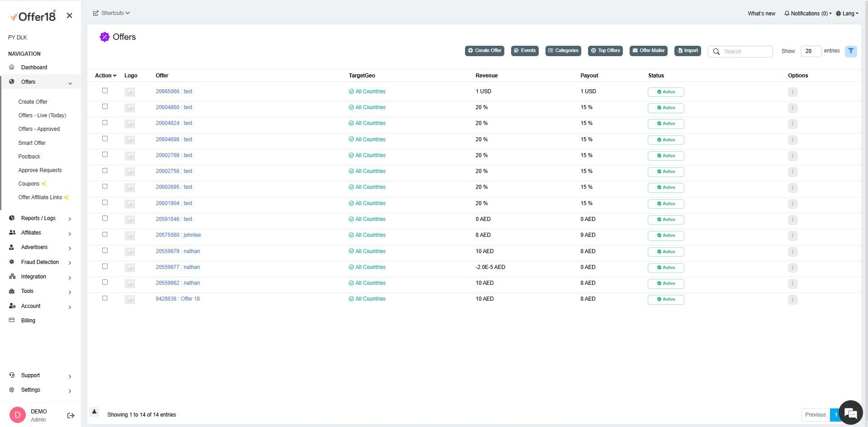Select checkbox for offer 9428636 Offer 18
Screen dimensions: 868x427
[x=105, y=298]
